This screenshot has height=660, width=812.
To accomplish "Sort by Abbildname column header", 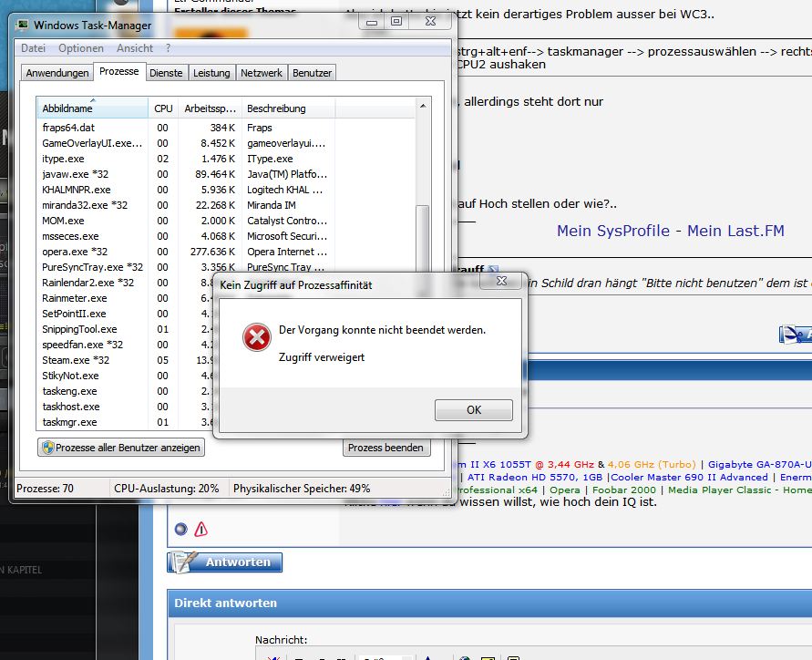I will (x=92, y=108).
